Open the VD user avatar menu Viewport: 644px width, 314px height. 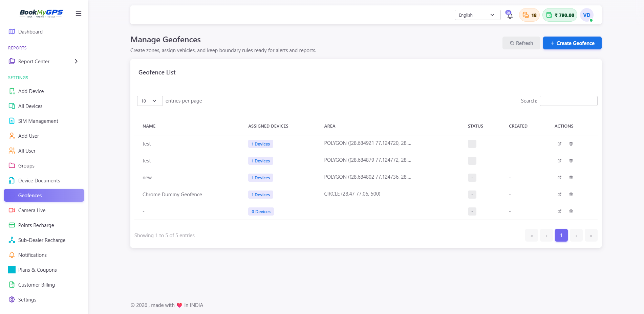[x=587, y=15]
